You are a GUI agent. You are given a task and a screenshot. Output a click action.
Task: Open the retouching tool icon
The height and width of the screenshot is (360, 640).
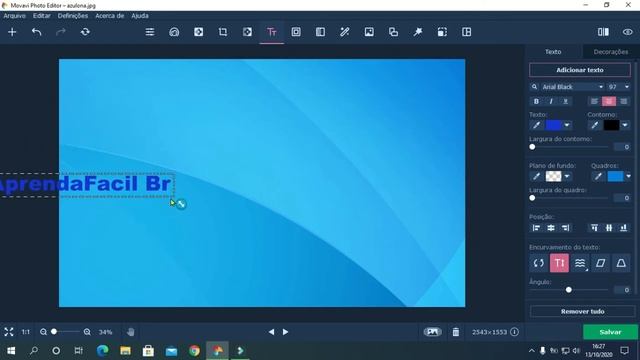(174, 32)
